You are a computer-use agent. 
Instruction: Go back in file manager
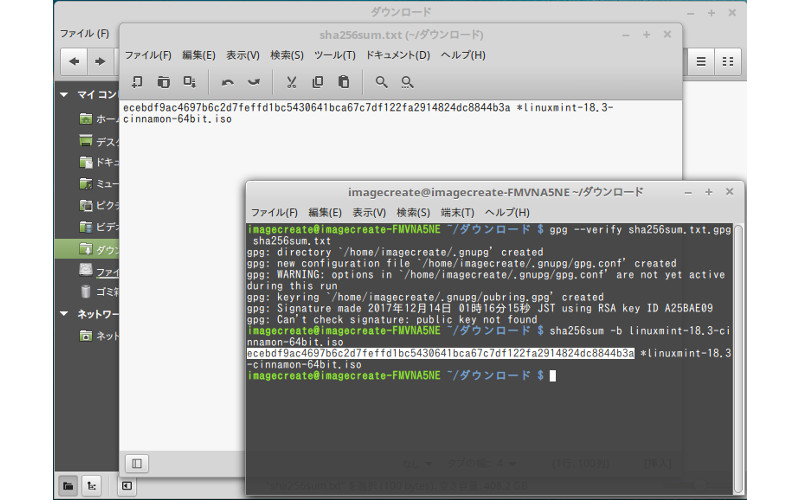[74, 62]
